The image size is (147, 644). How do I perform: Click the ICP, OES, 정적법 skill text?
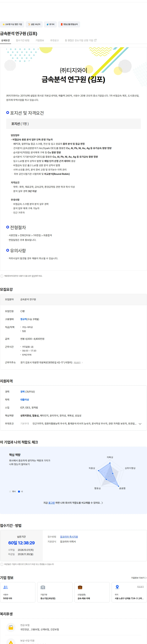tap(29, 408)
